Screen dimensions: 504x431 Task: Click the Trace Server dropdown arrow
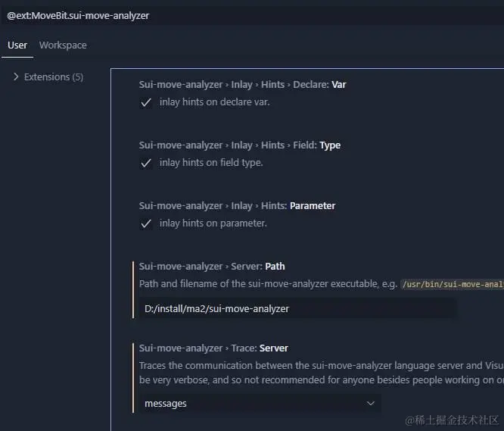click(371, 404)
